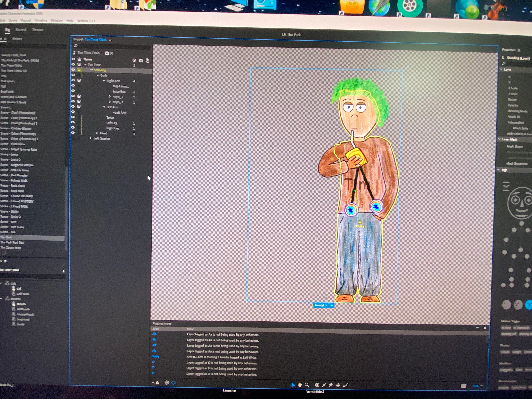Image resolution: width=532 pixels, height=399 pixels.
Task: Click the rigging issues warning triangle icon
Action: click(157, 383)
